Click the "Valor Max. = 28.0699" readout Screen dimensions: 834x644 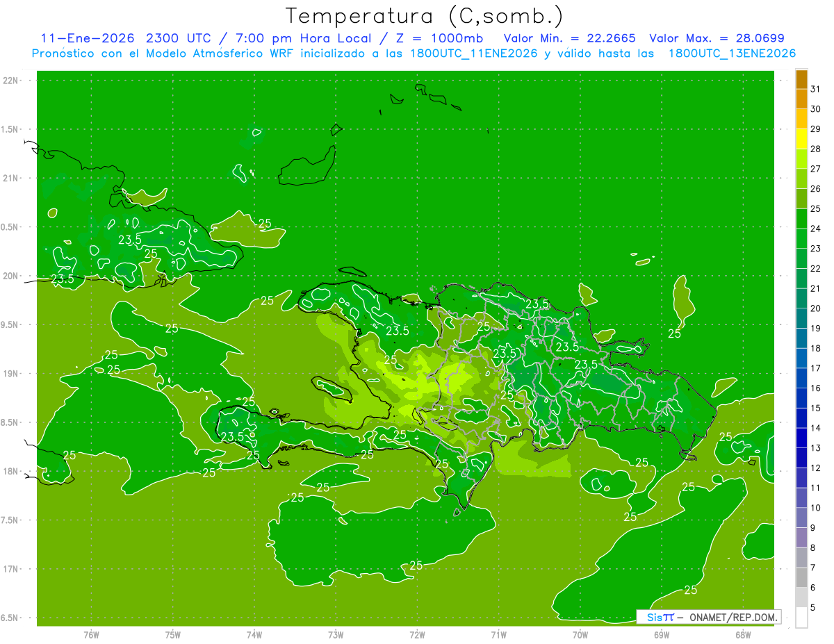click(717, 38)
